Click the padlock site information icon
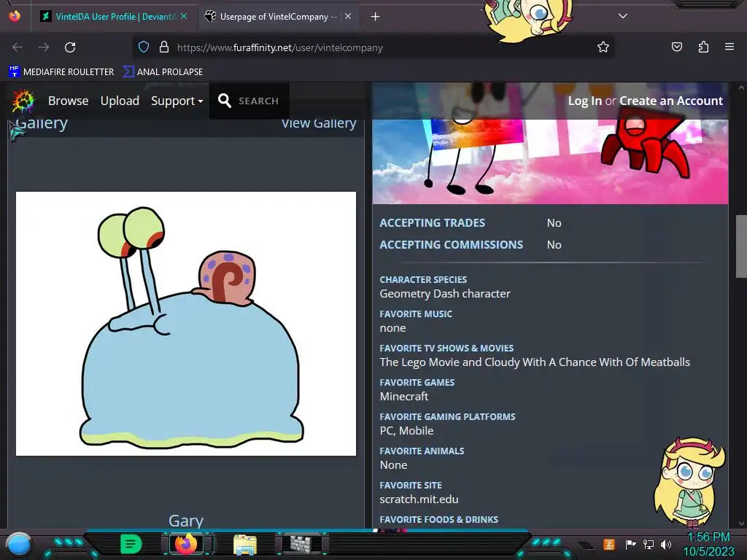This screenshot has width=747, height=560. [164, 47]
